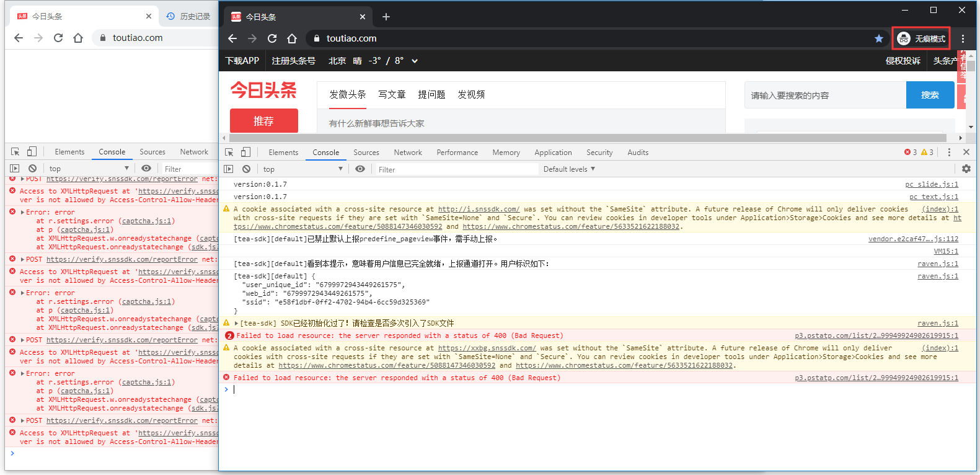Switch to the Network tab in right DevTools
The image size is (980, 475).
tap(407, 153)
